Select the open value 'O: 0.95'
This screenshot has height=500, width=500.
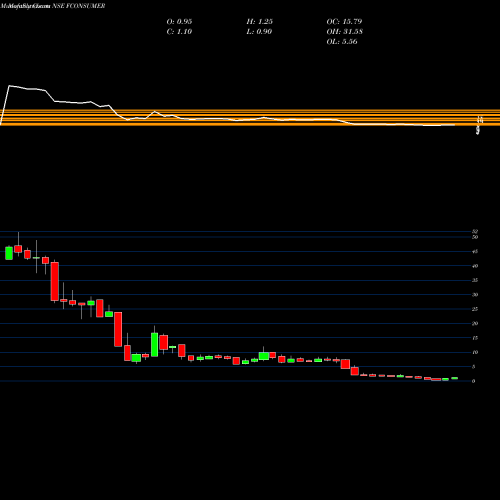pos(179,21)
